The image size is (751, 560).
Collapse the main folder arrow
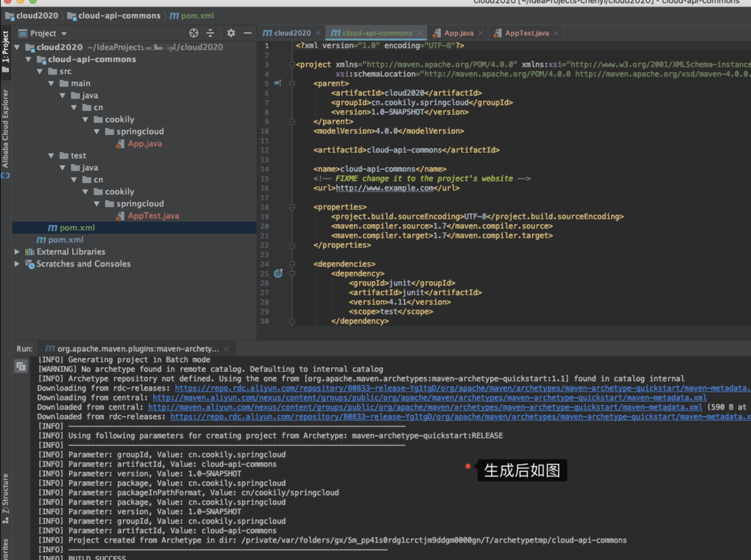52,84
